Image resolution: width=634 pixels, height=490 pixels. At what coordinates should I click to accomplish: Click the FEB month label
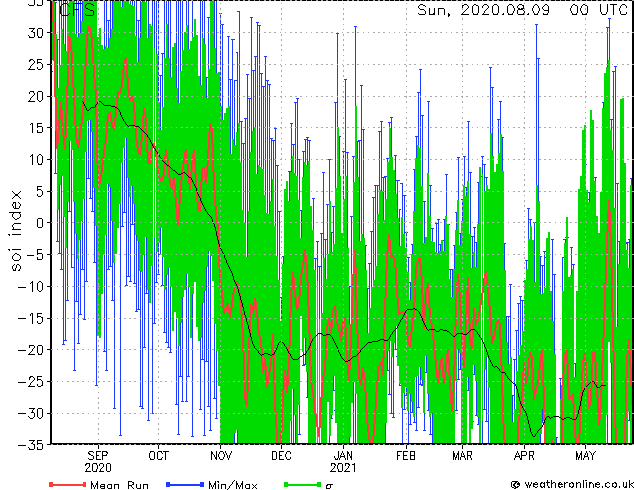click(406, 456)
